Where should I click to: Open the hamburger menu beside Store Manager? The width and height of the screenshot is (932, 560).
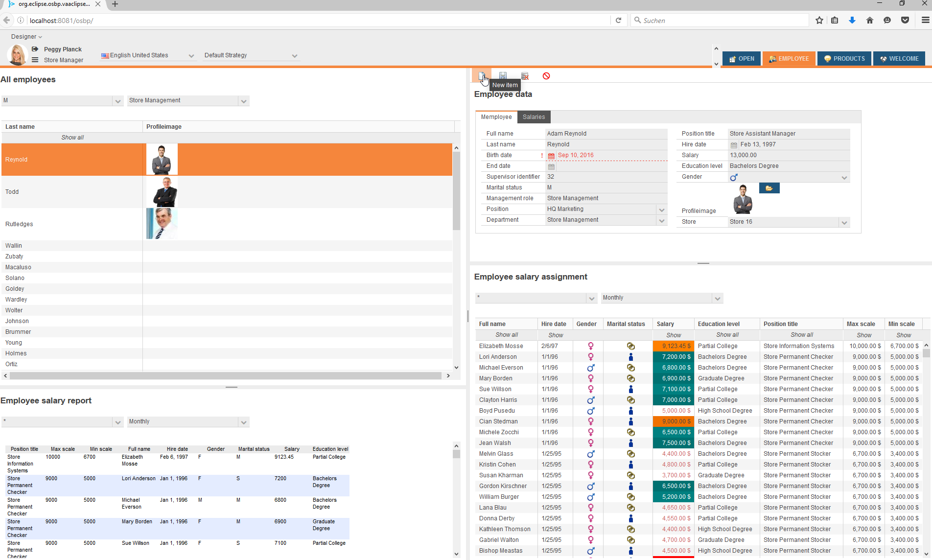pos(35,60)
